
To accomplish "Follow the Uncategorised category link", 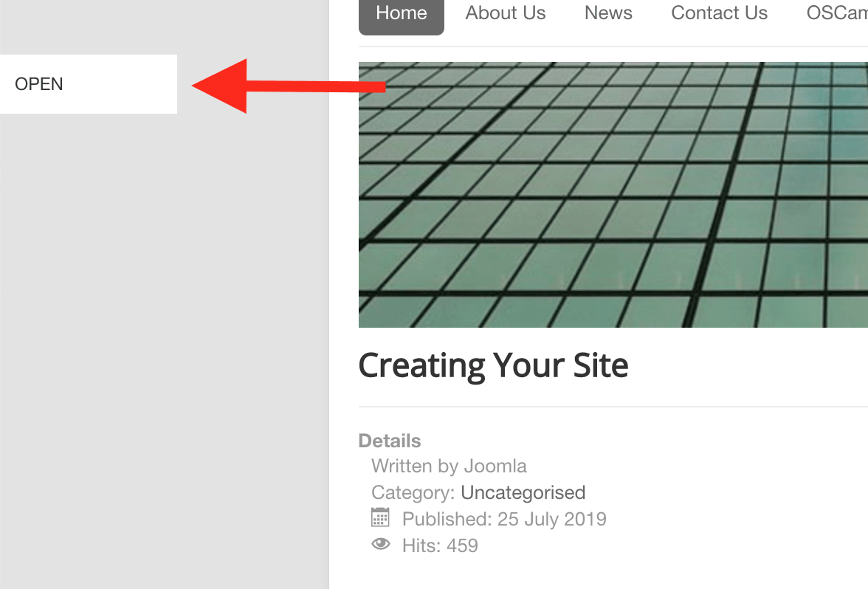I will (x=523, y=492).
